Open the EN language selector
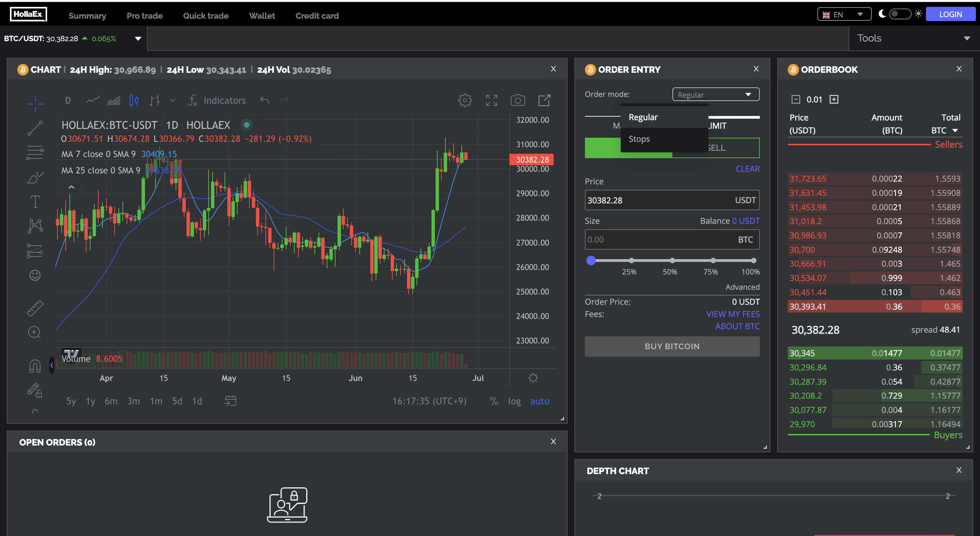This screenshot has width=980, height=536. (x=844, y=14)
